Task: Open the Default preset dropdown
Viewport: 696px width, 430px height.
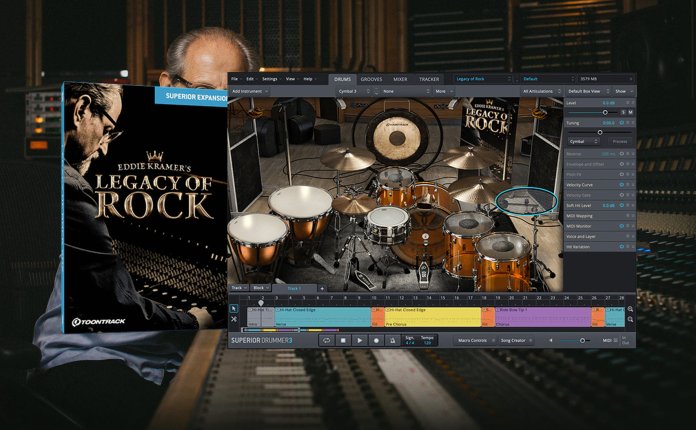Action: (547, 79)
